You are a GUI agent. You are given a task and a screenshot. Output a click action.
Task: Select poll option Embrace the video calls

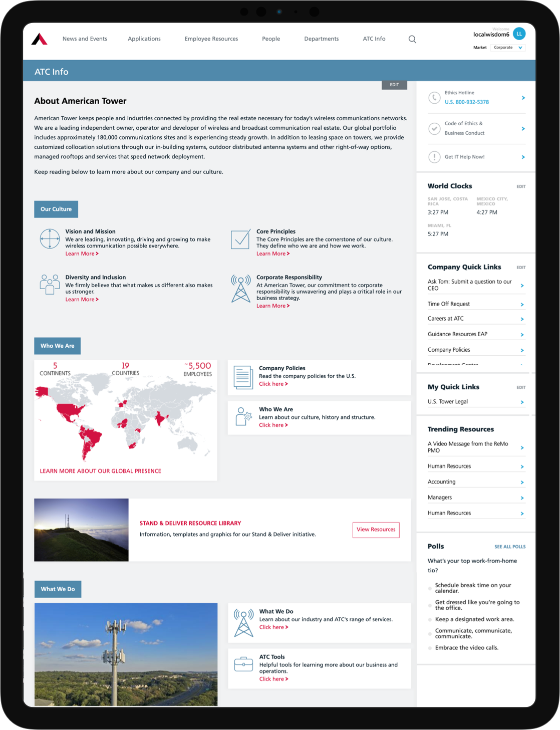430,648
